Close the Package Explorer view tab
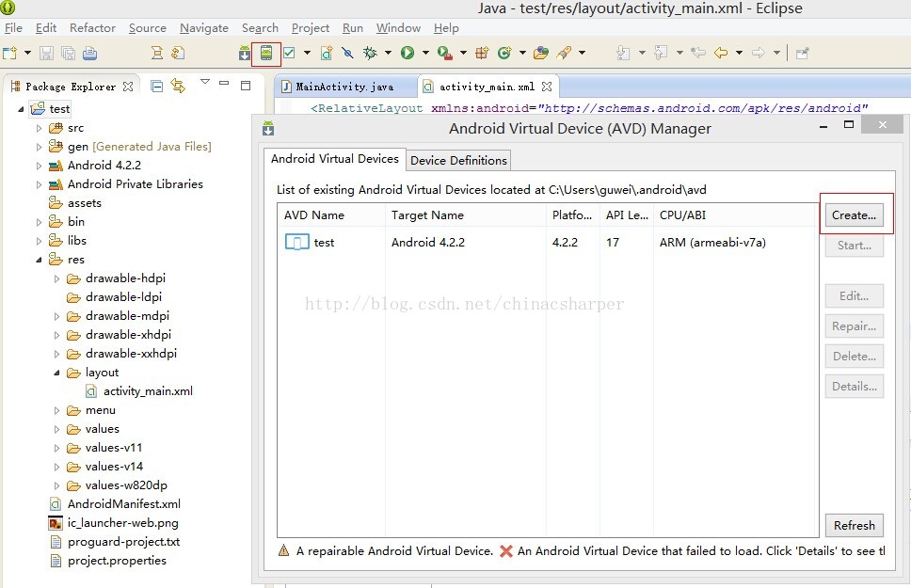The height and width of the screenshot is (588, 911). pos(128,87)
